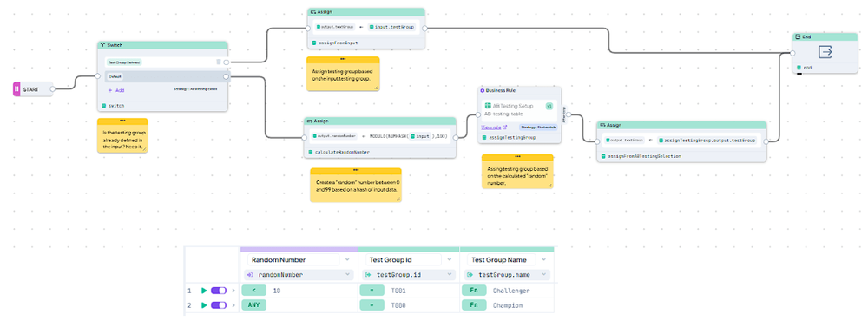Screen dimensions: 868x327
Task: Open the three-dot menu on 'Create a random number' note
Action: (x=355, y=171)
